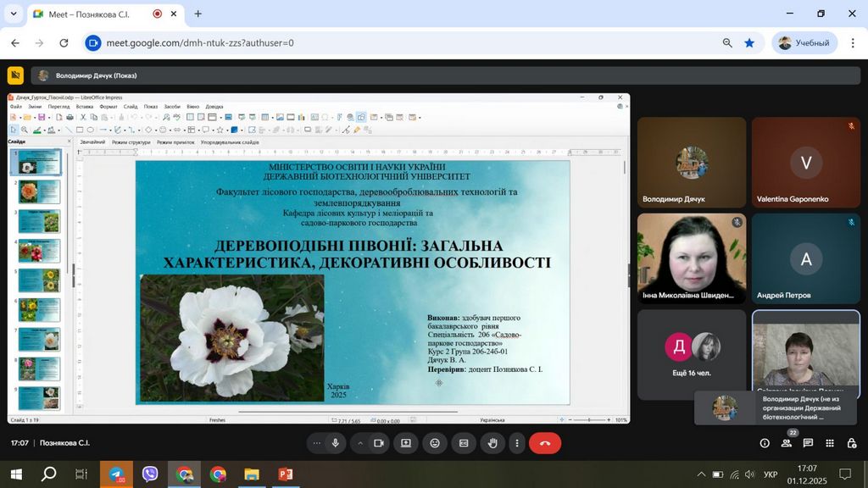
Task: Toggle the microphone on or off
Action: point(336,443)
